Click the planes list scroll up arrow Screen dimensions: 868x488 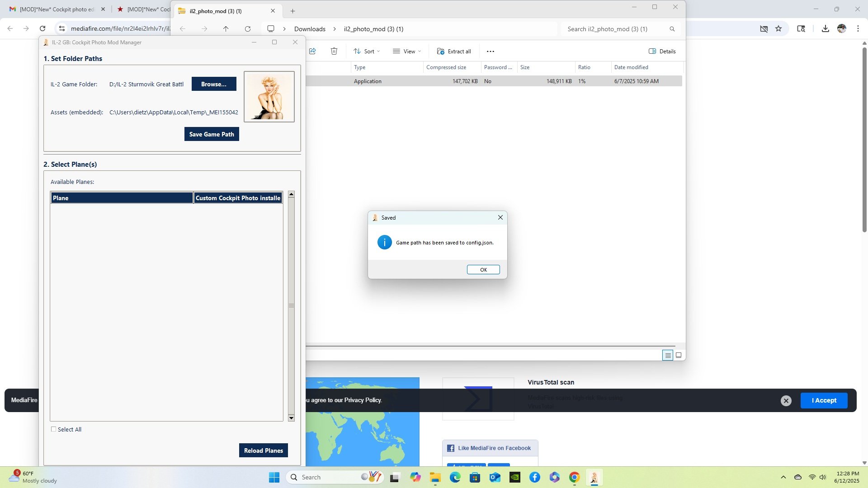click(291, 194)
